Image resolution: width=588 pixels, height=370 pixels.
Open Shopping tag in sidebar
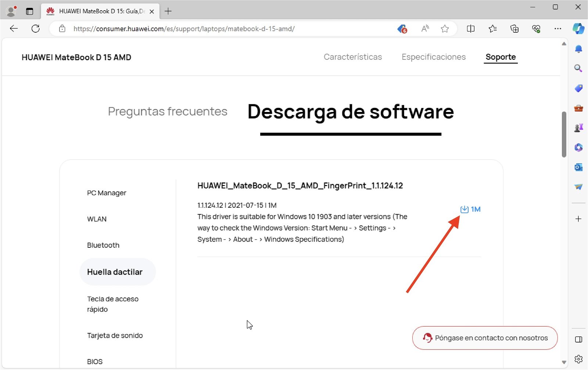click(578, 88)
